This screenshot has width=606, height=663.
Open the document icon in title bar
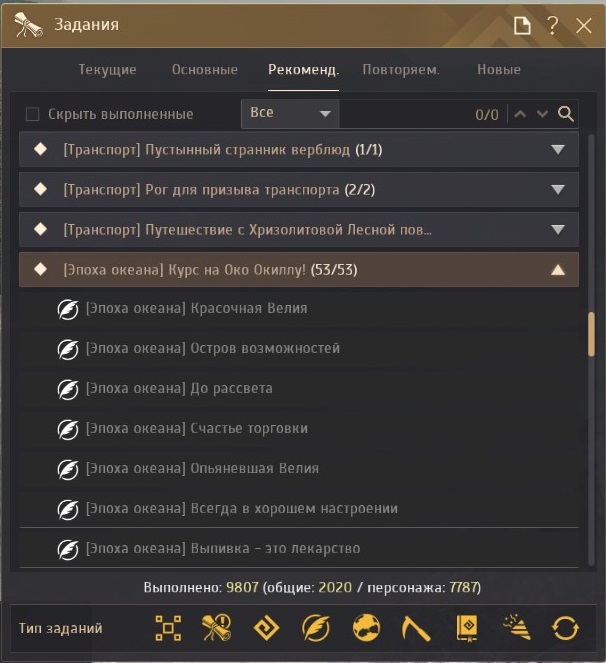(x=522, y=25)
